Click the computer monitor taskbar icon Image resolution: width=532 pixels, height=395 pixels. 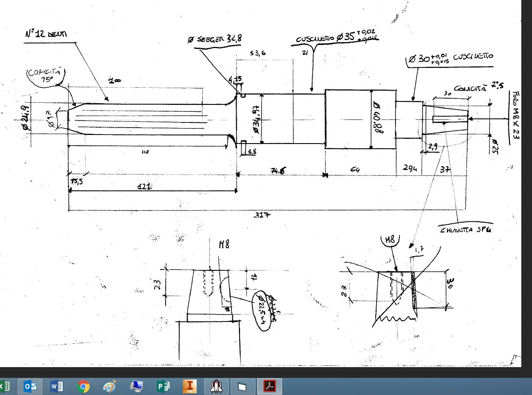[136, 386]
